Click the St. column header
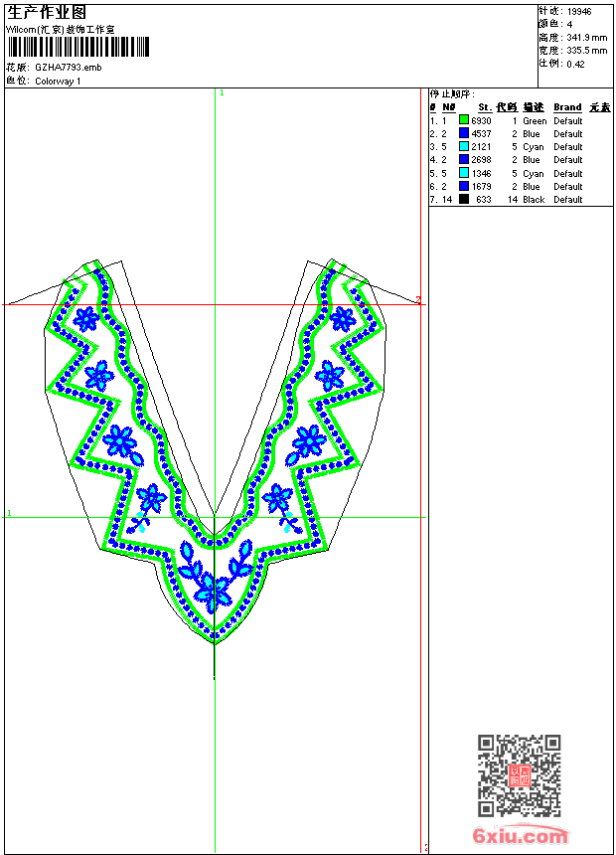616x855 pixels. 485,107
